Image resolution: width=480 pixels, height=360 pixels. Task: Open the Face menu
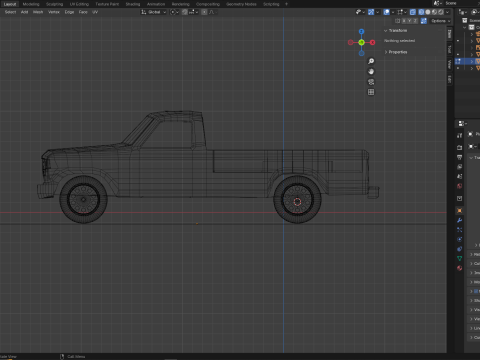(x=83, y=12)
